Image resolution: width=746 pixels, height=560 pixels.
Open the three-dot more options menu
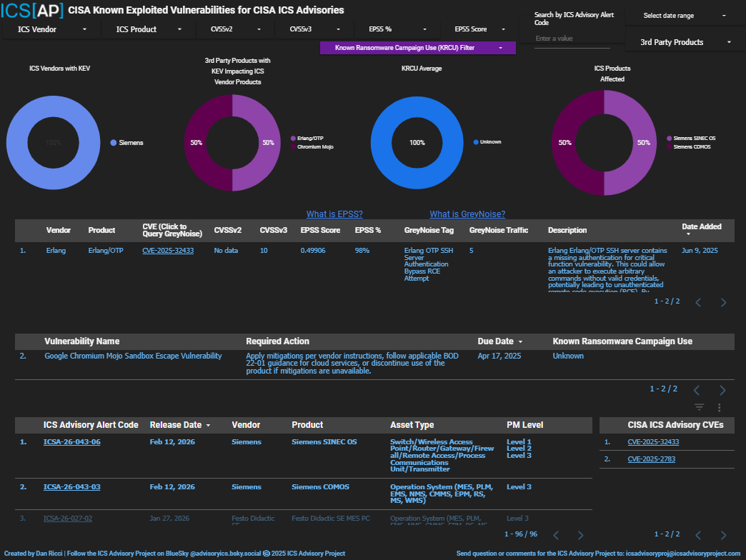pyautogui.click(x=720, y=407)
